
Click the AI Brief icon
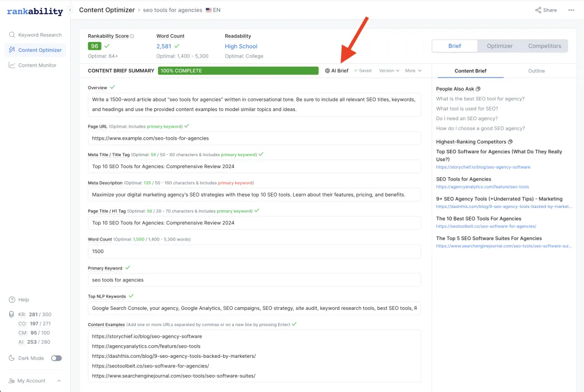[327, 71]
